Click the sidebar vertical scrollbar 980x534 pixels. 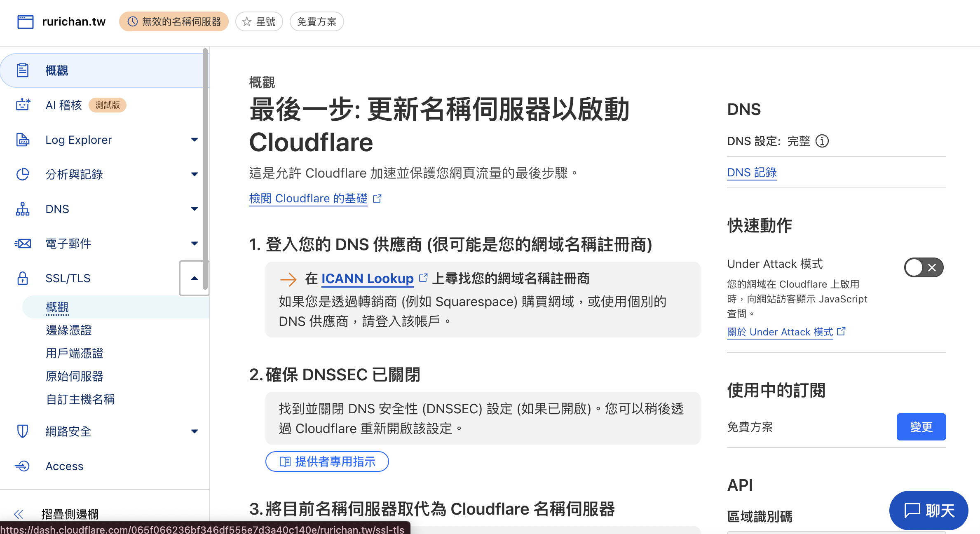point(205,169)
